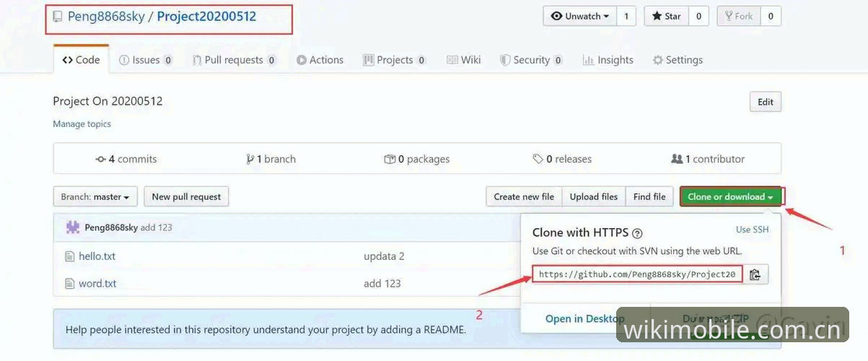Click the repository book icon beside Peng8868sky
The width and height of the screenshot is (868, 361).
click(58, 16)
